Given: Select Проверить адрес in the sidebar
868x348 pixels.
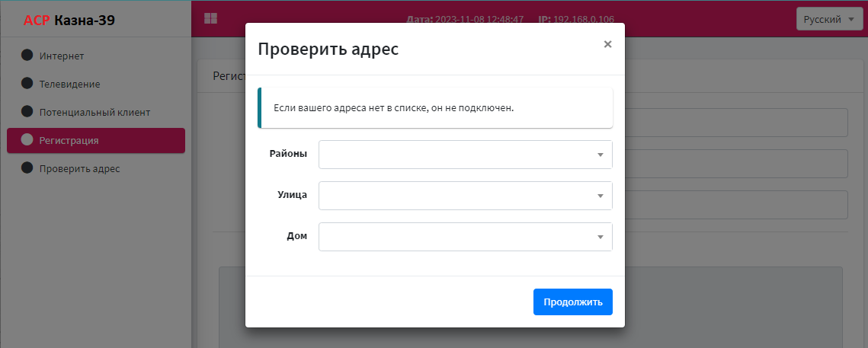Looking at the screenshot, I should coord(79,168).
